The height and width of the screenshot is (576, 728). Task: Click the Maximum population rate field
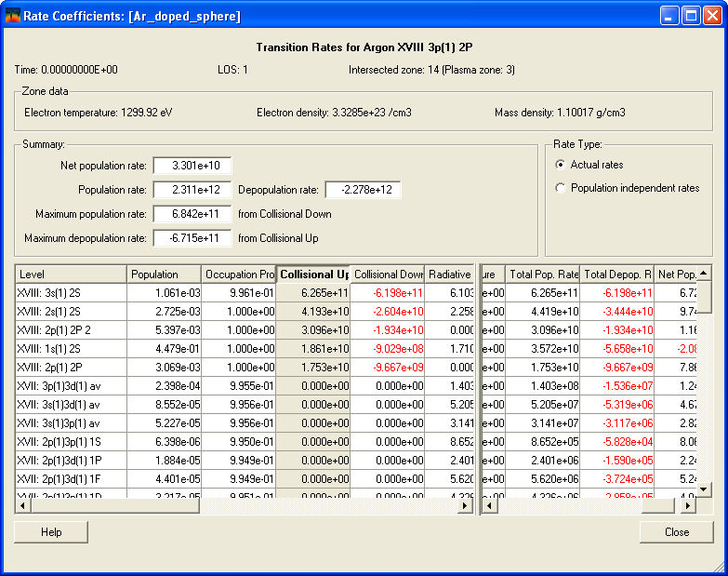pos(192,214)
